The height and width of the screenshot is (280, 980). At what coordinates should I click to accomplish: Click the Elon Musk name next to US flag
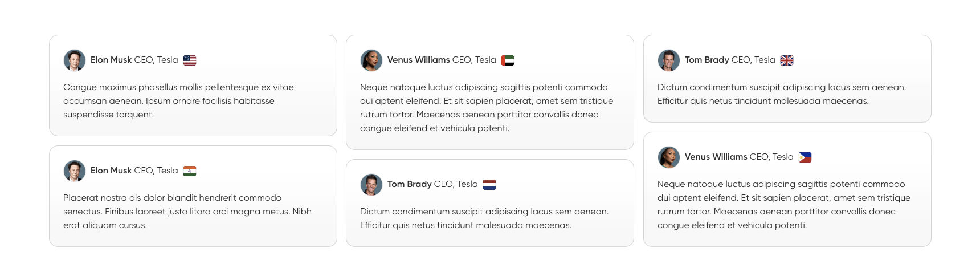tap(111, 60)
